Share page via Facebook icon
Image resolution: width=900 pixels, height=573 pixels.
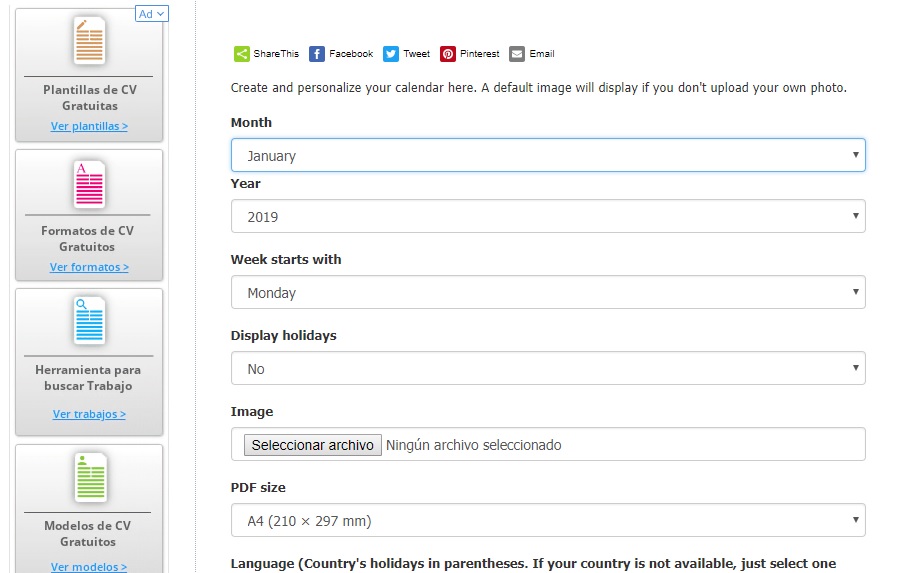[317, 54]
